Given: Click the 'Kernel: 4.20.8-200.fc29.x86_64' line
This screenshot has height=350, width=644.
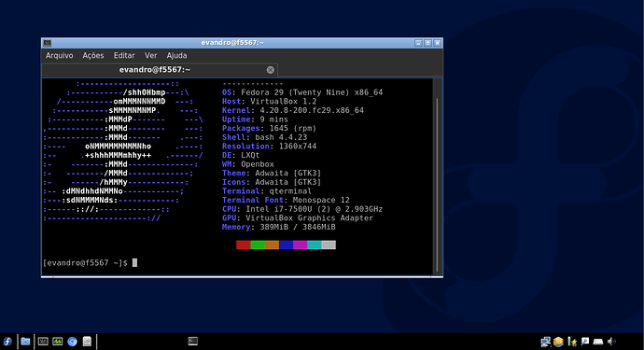Looking at the screenshot, I should coord(293,110).
